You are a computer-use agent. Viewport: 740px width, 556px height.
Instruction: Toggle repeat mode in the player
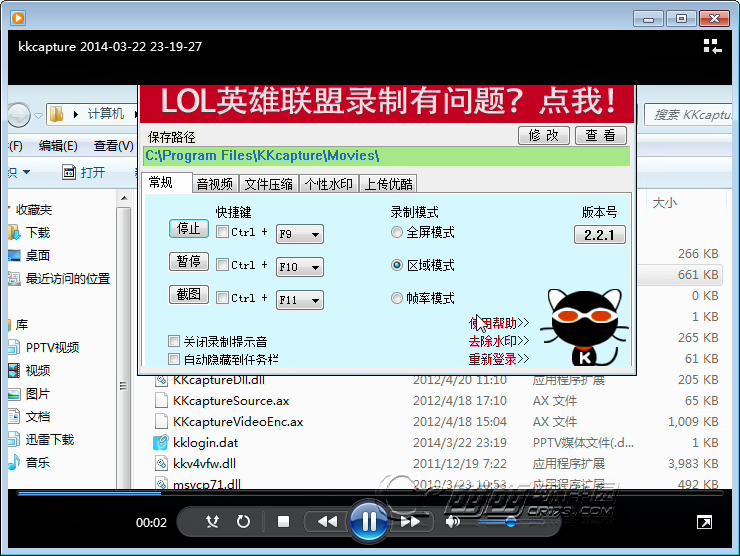pos(243,522)
